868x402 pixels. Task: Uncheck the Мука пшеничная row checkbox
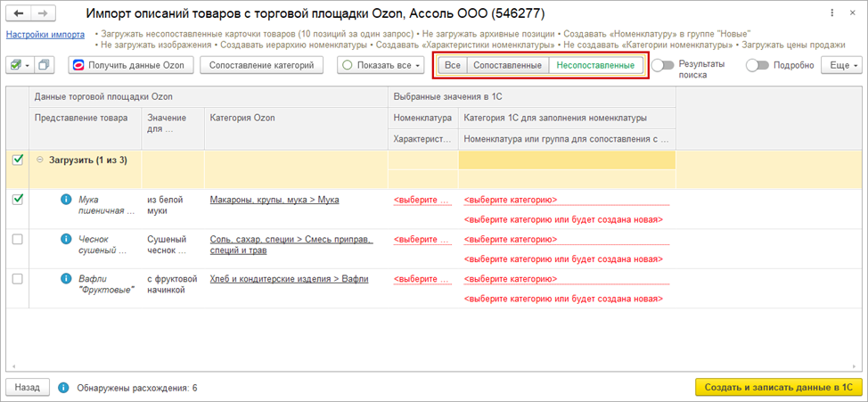(18, 200)
